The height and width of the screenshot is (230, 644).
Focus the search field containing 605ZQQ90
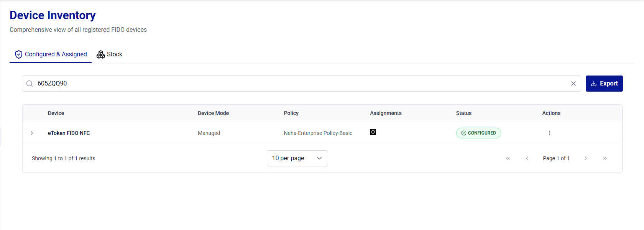(x=301, y=84)
